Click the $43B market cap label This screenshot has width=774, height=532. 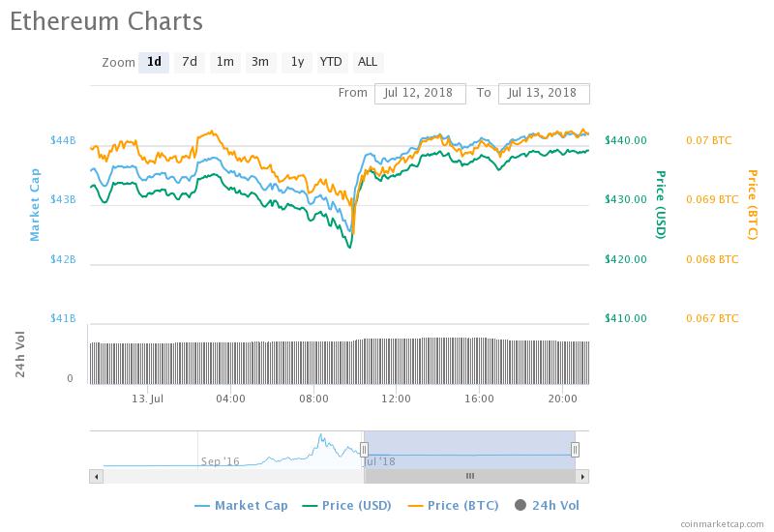[63, 199]
